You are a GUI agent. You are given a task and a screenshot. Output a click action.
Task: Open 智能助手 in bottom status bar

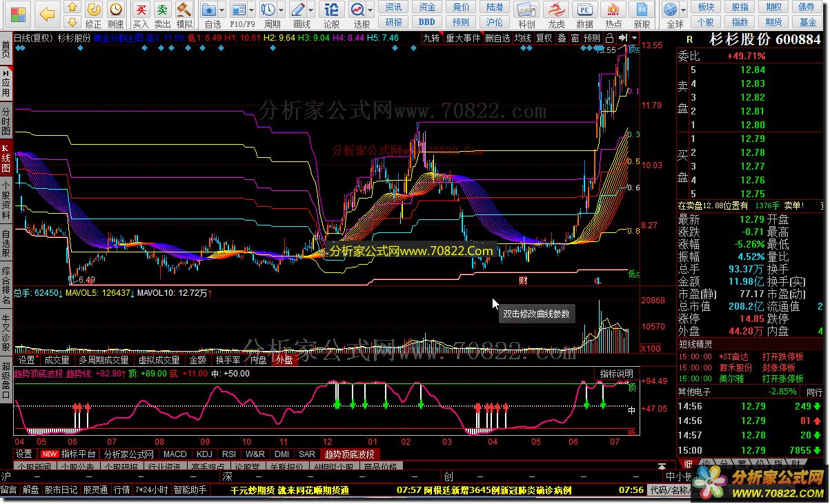tap(190, 490)
